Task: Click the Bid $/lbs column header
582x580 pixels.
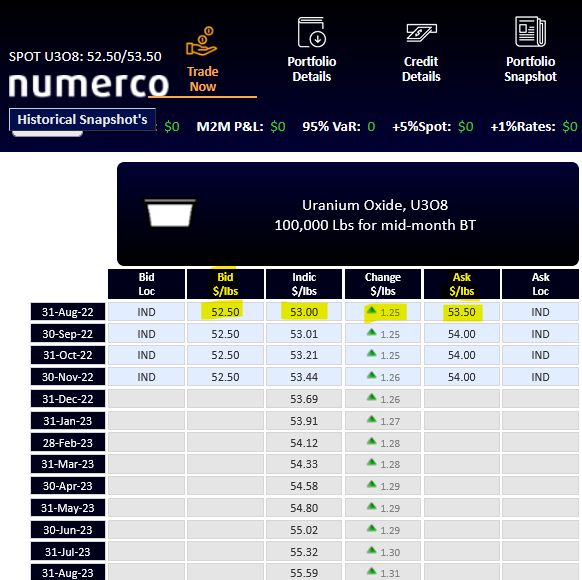Action: pos(225,284)
